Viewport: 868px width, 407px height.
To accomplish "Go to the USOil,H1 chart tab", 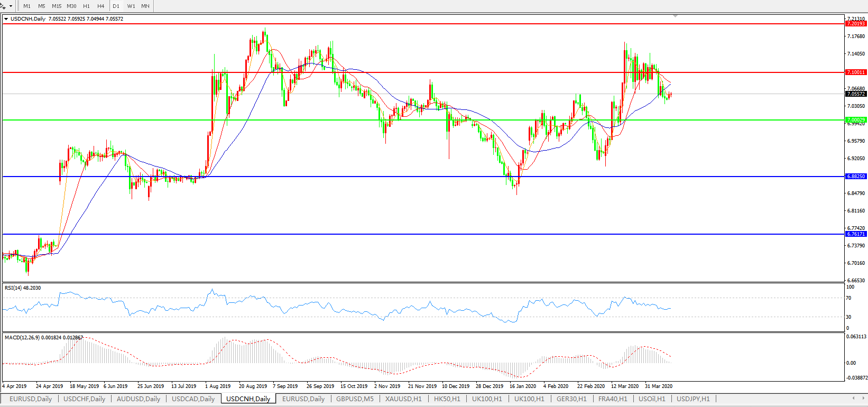I will pyautogui.click(x=652, y=399).
